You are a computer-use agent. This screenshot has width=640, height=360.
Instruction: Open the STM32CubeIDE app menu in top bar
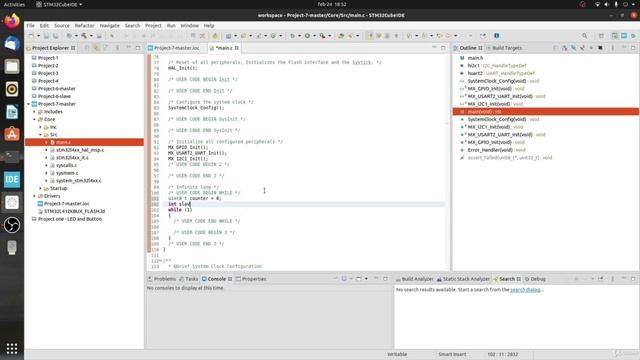60,4
